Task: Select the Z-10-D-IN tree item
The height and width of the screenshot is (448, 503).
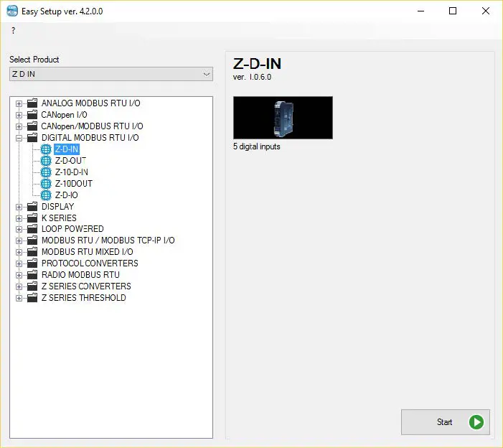Action: pyautogui.click(x=72, y=172)
